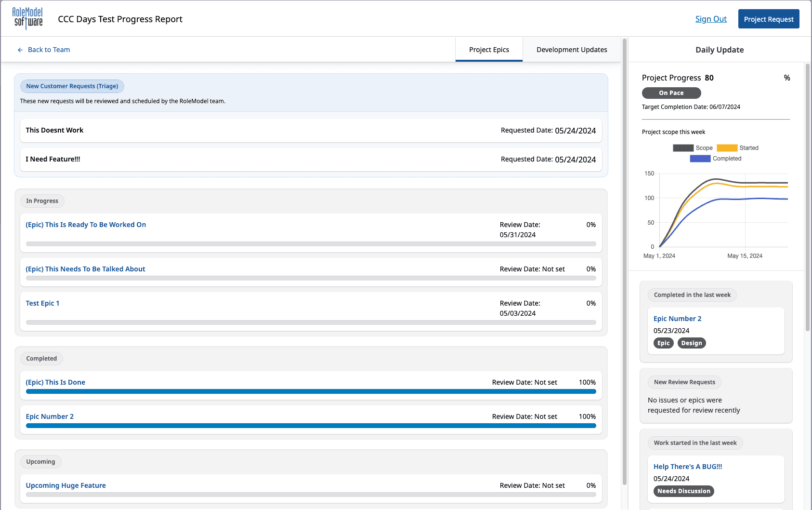Switch to the Development Updates tab

572,50
